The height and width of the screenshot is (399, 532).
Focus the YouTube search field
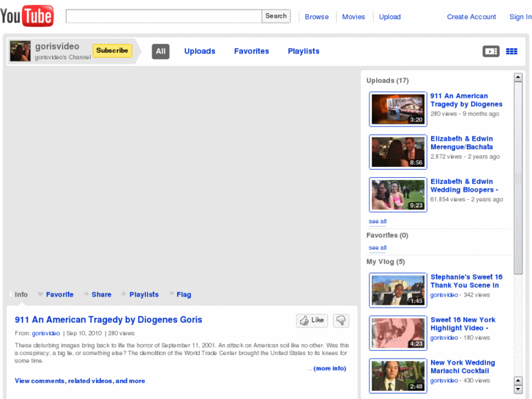point(163,16)
